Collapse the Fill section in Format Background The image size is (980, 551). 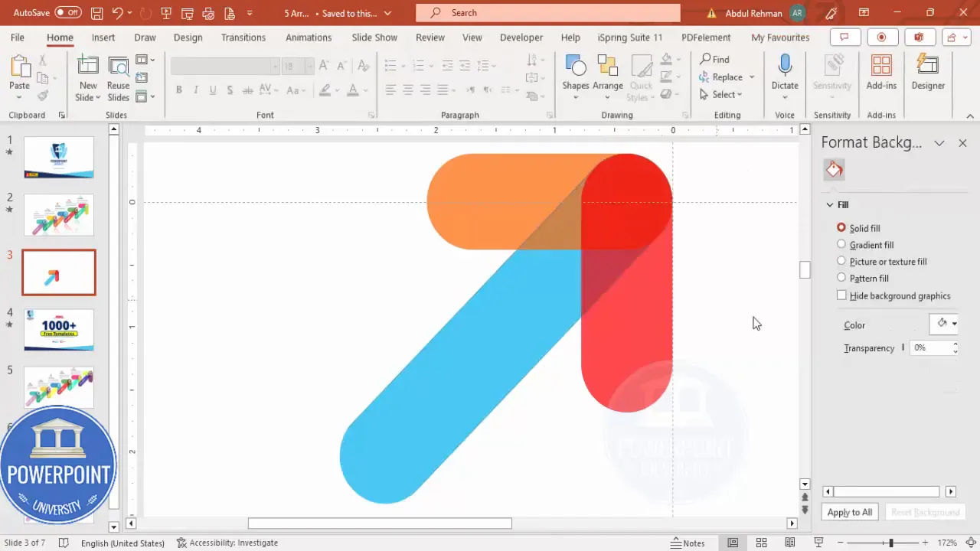click(x=830, y=204)
